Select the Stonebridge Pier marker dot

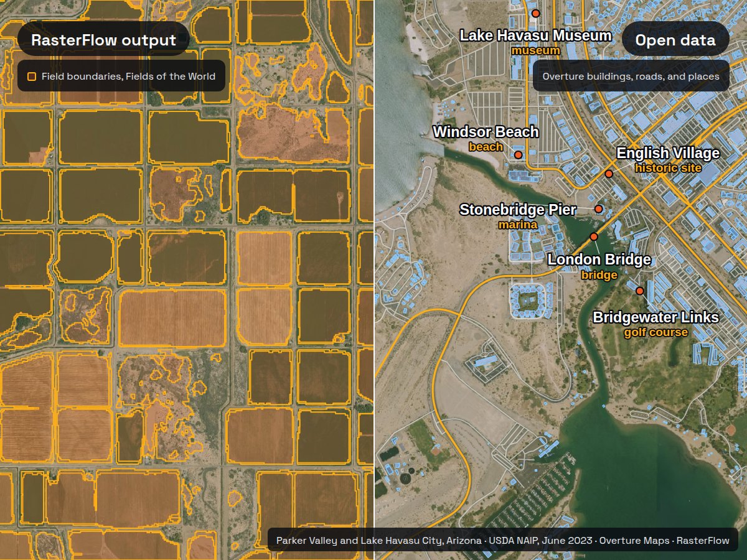[599, 209]
